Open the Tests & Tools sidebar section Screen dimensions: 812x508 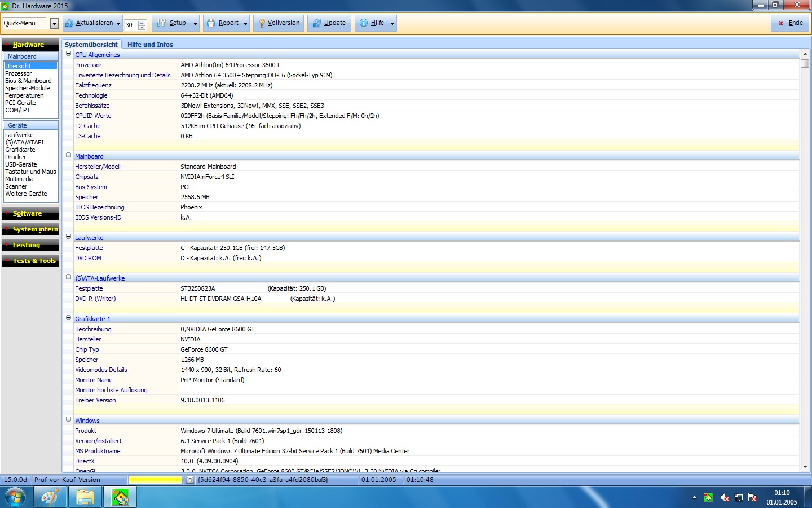(x=30, y=261)
